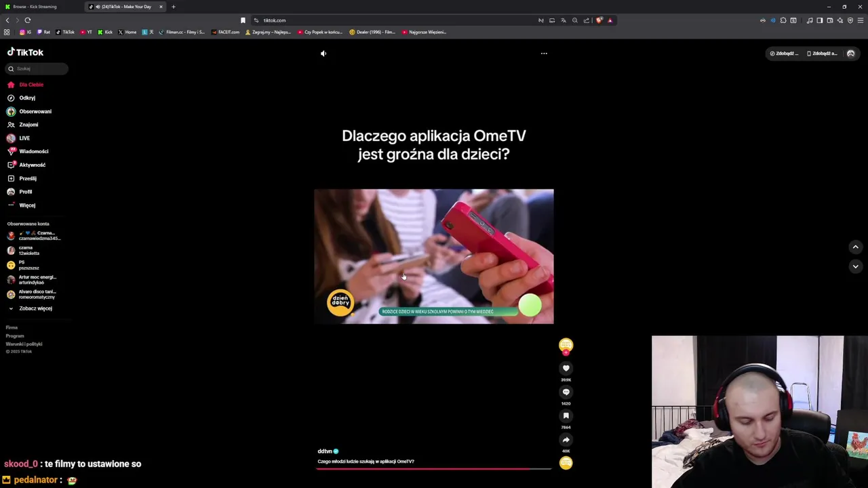The image size is (868, 488).
Task: Open Brave Rewards triangle icon
Action: (610, 20)
